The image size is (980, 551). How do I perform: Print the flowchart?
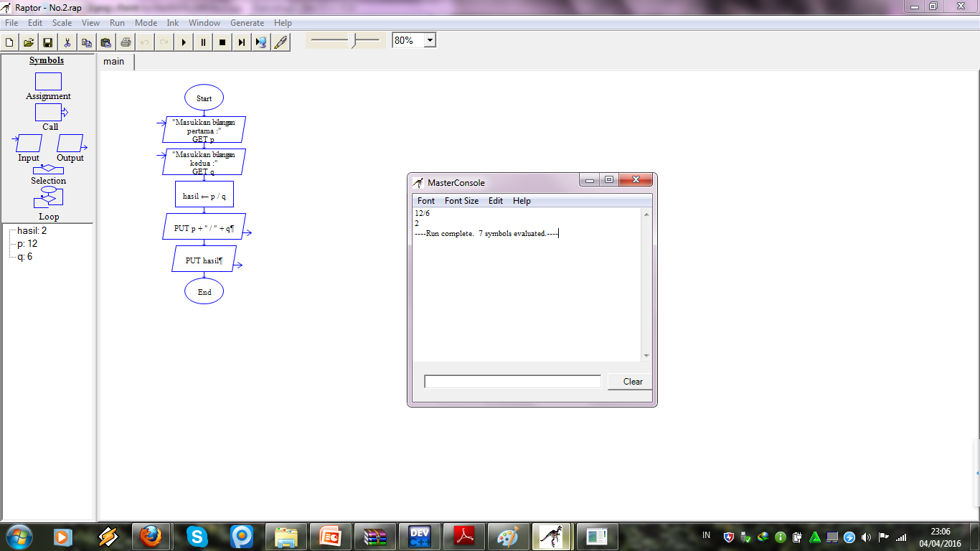(126, 42)
